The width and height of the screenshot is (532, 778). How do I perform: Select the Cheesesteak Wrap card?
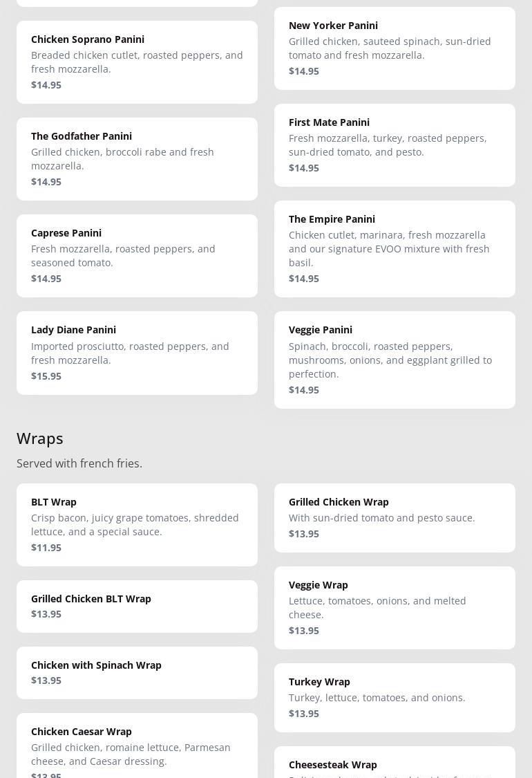(x=395, y=763)
